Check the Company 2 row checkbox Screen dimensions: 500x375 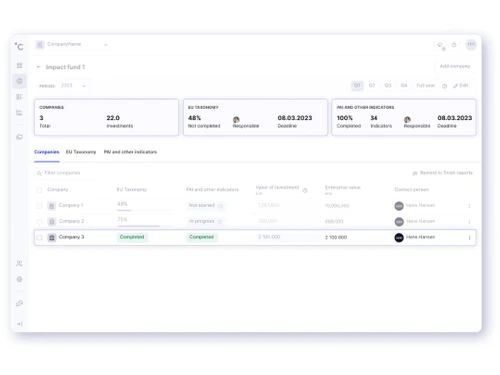click(x=39, y=222)
